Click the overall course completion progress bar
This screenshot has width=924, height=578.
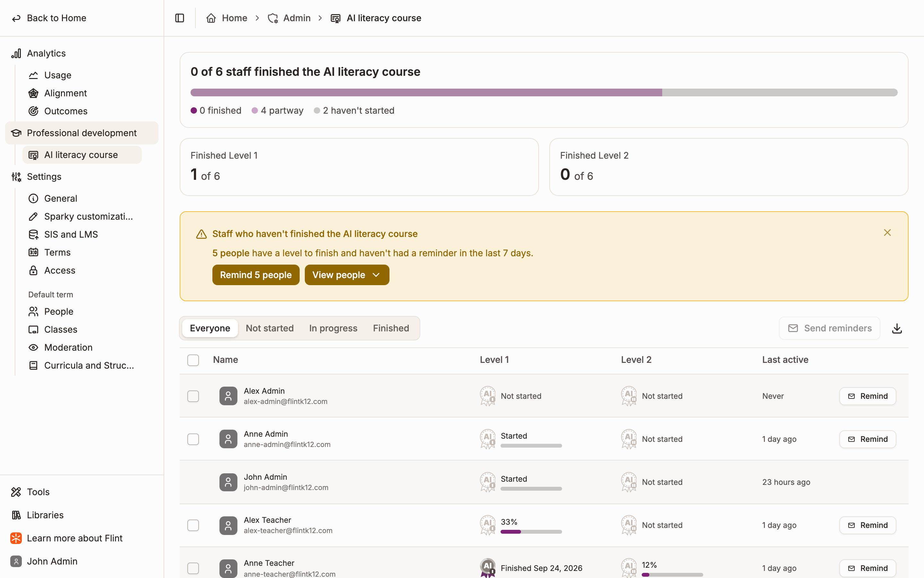point(544,92)
